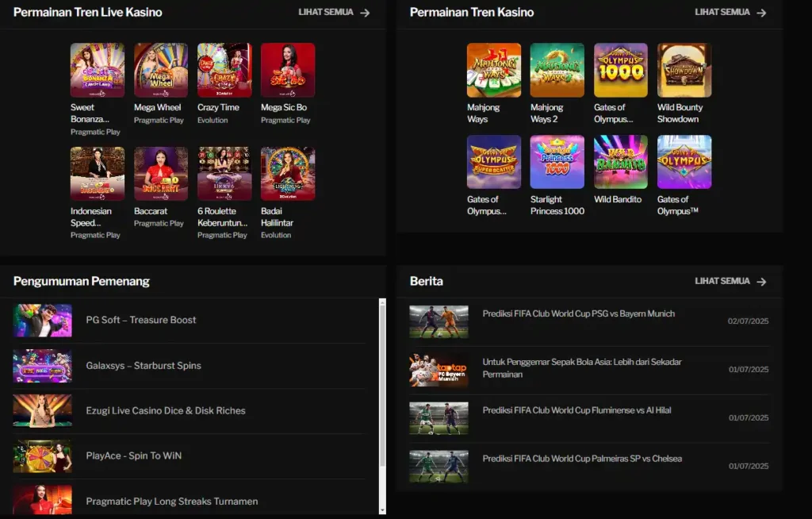Click the Crazy Time title text
This screenshot has width=812, height=519.
pyautogui.click(x=218, y=107)
